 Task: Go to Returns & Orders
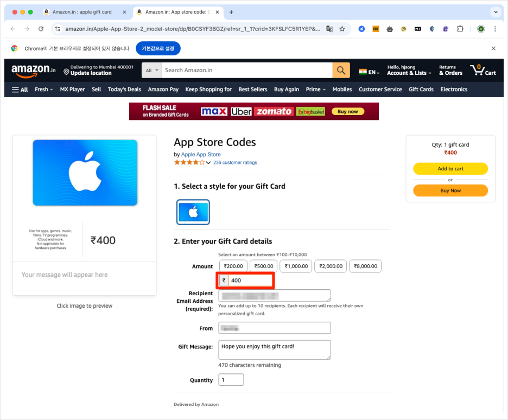click(450, 70)
